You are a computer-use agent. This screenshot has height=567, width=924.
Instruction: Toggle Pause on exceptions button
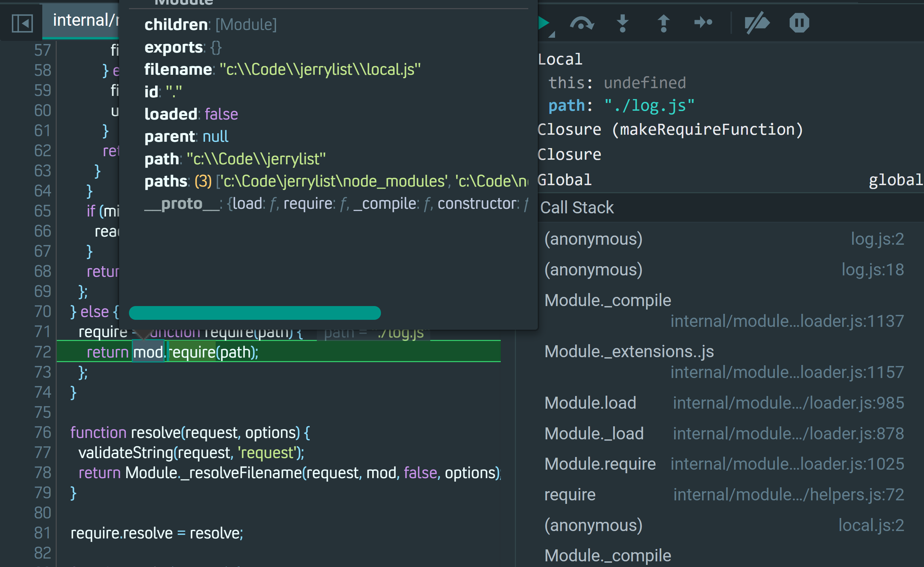click(799, 23)
